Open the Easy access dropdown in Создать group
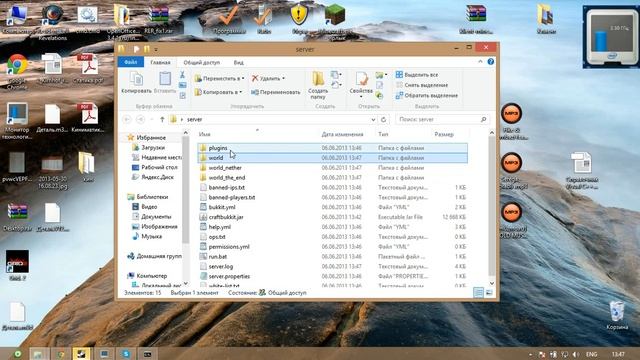640x360 pixels. click(x=337, y=85)
